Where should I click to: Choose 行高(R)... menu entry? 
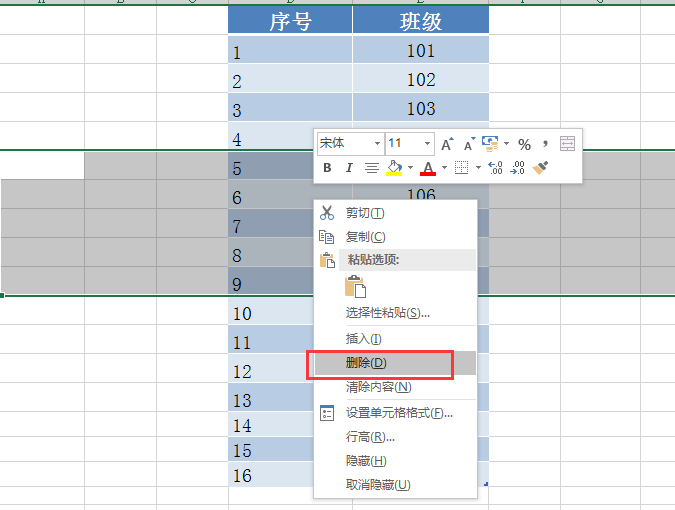pos(395,437)
